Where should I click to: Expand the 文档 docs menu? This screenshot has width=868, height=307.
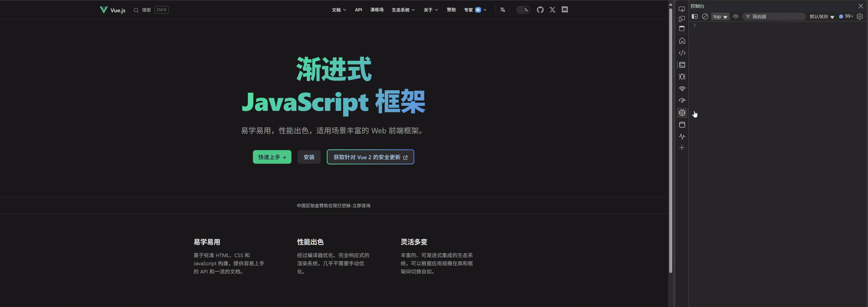click(x=339, y=10)
